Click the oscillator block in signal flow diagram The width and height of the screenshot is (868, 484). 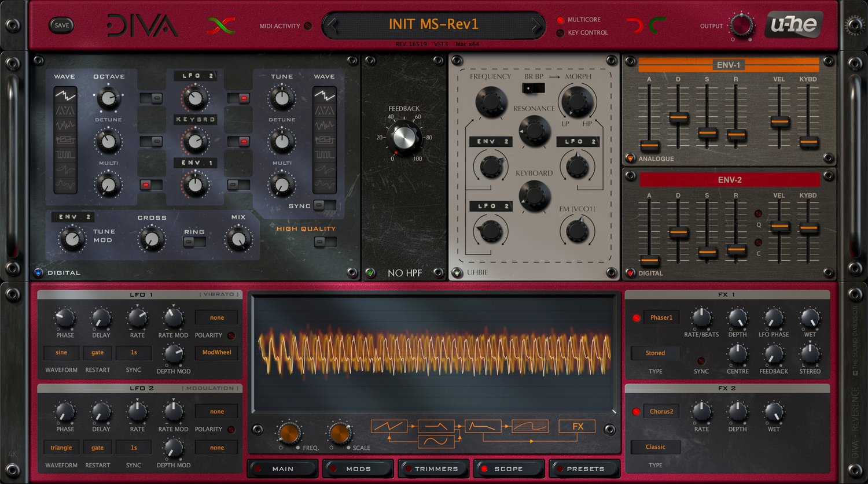point(389,427)
